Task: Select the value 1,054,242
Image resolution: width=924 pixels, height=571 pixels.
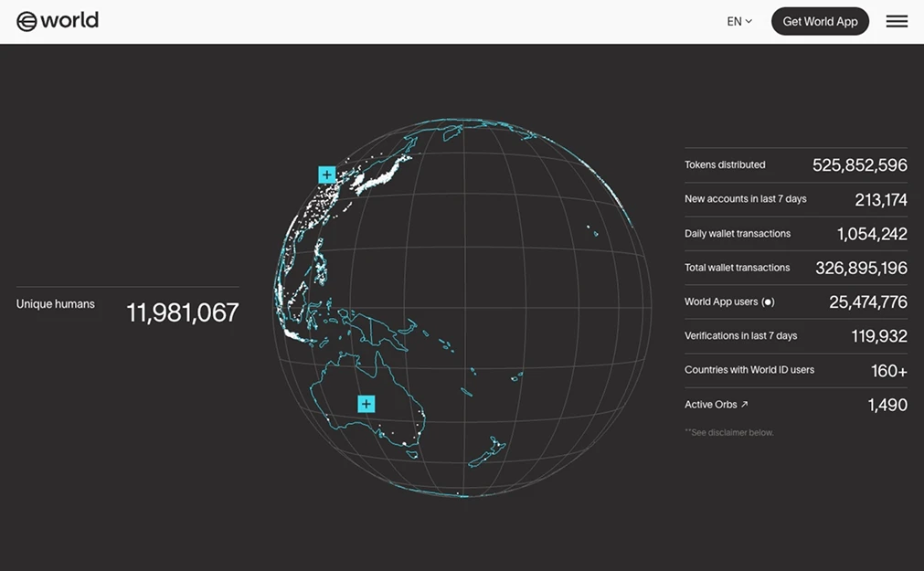Action: coord(872,234)
